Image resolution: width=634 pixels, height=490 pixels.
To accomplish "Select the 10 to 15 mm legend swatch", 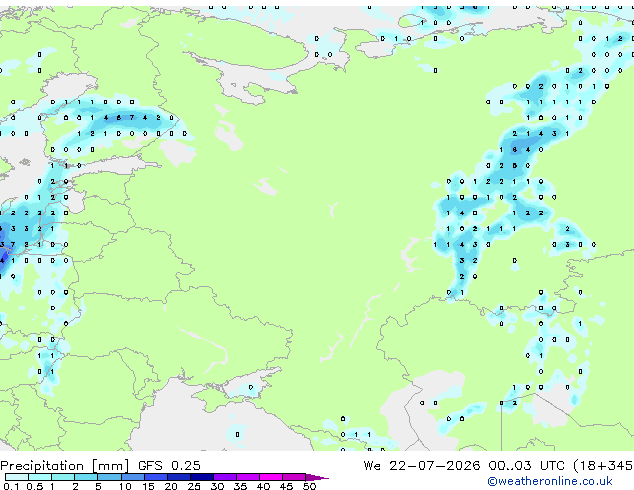I will [132, 477].
